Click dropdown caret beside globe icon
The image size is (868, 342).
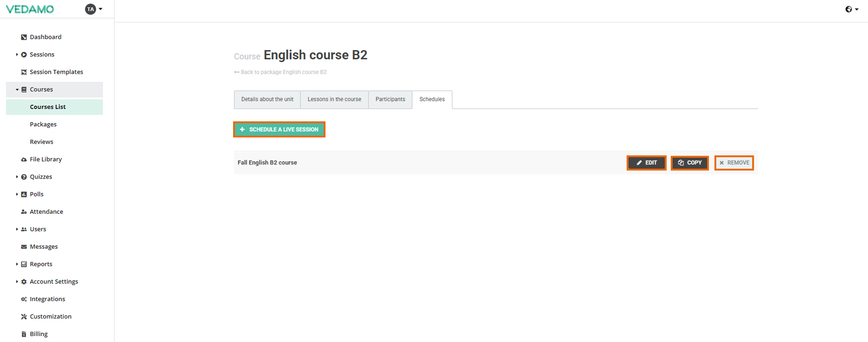tap(857, 9)
